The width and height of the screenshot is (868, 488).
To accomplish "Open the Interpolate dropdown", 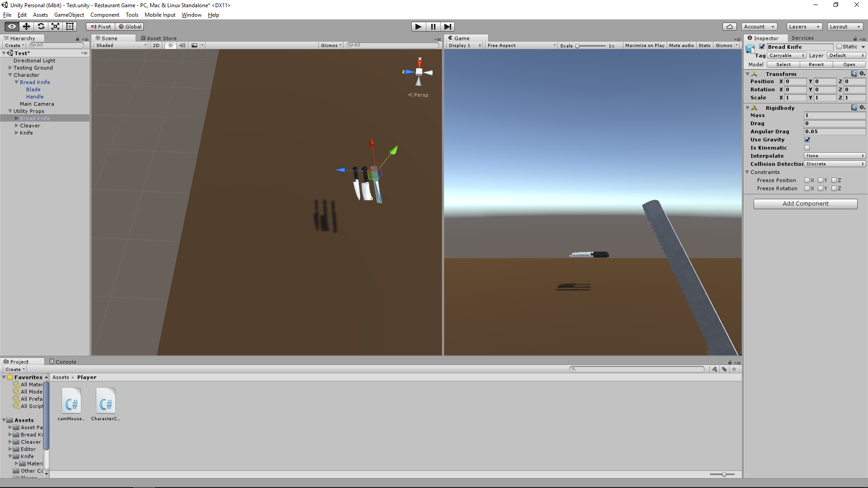I will point(835,156).
